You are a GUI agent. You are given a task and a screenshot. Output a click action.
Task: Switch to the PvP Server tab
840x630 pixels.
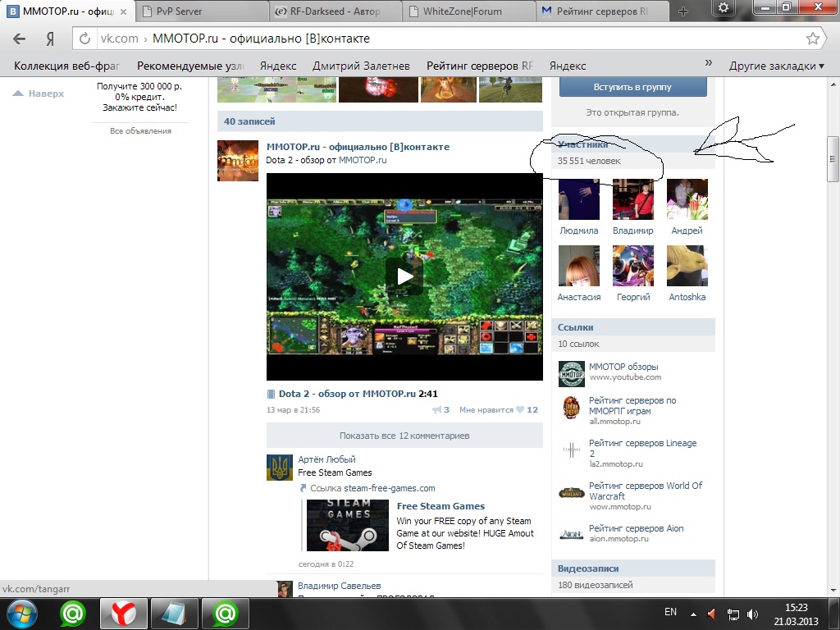pos(201,11)
